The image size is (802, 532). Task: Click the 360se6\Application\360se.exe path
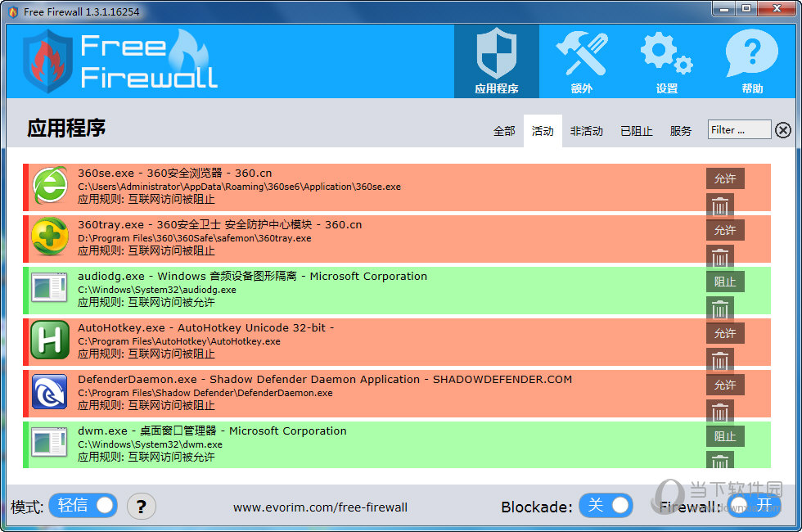(x=239, y=187)
